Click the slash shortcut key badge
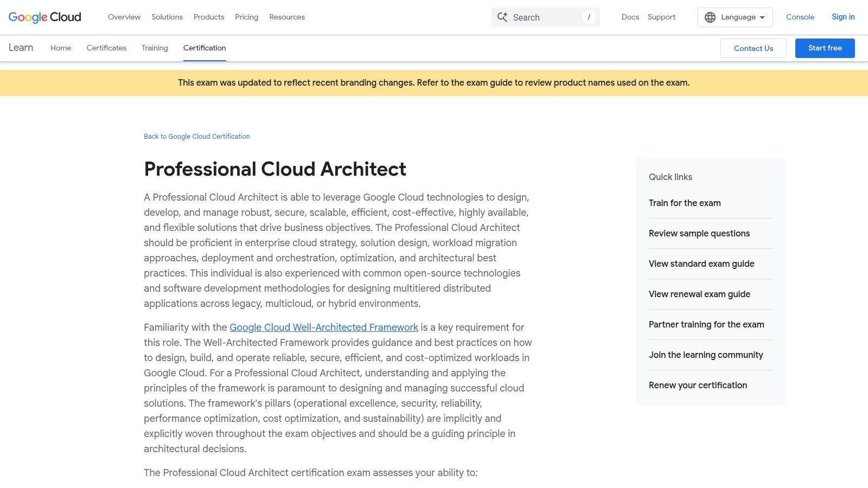 (589, 17)
